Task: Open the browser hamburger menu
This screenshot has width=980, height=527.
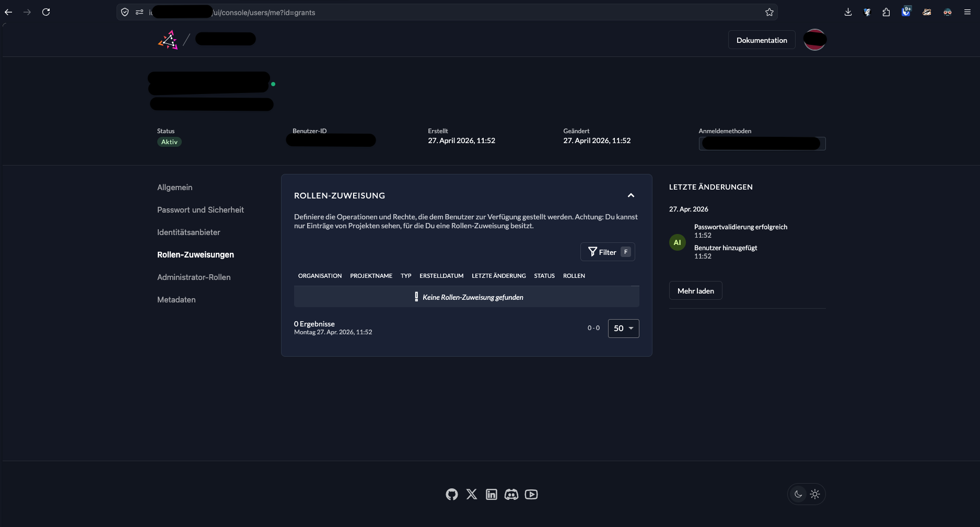Action: click(x=967, y=12)
